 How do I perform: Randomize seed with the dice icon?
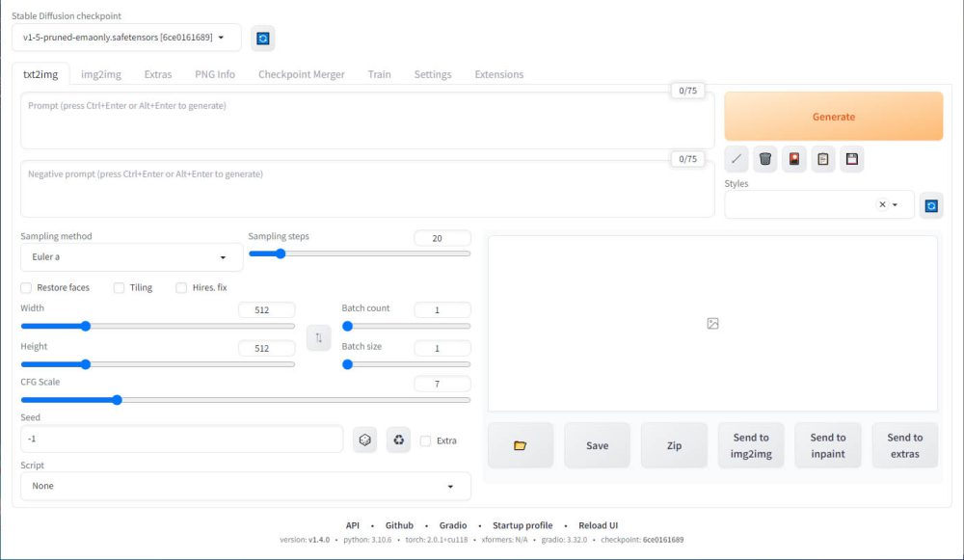point(365,440)
